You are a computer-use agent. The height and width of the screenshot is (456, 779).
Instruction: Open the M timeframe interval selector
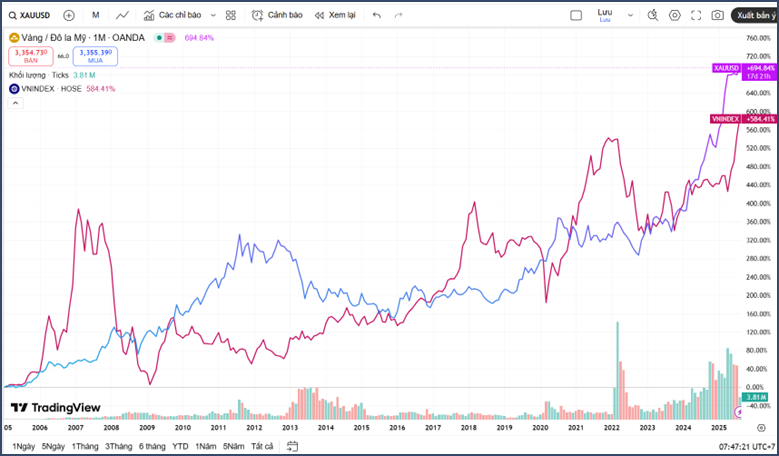point(96,15)
